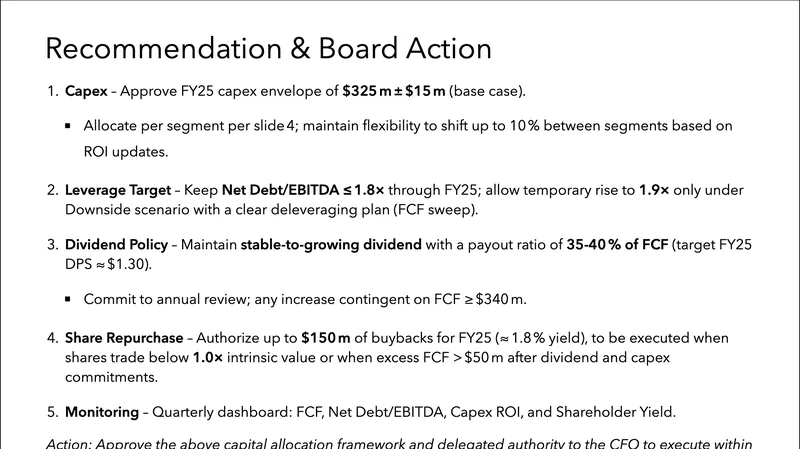Select the Dividend Policy heading

point(121,245)
